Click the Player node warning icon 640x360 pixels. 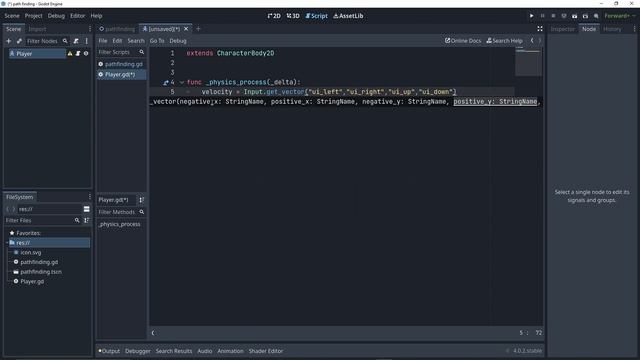70,53
